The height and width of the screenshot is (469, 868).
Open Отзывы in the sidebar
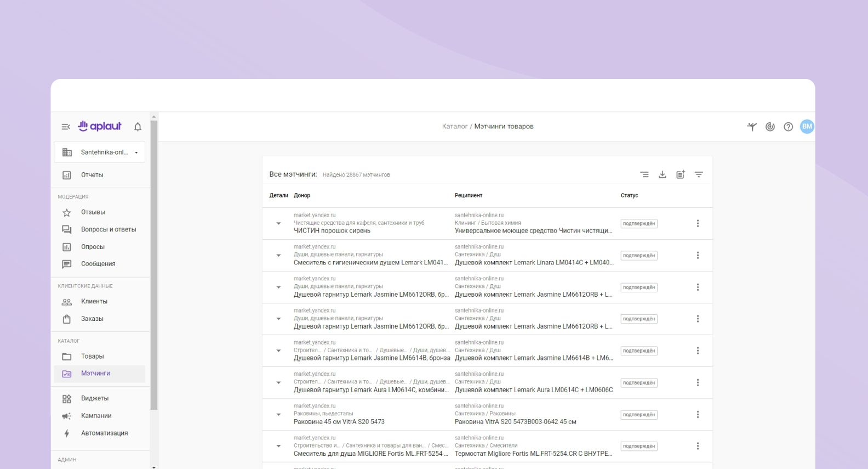pos(93,212)
